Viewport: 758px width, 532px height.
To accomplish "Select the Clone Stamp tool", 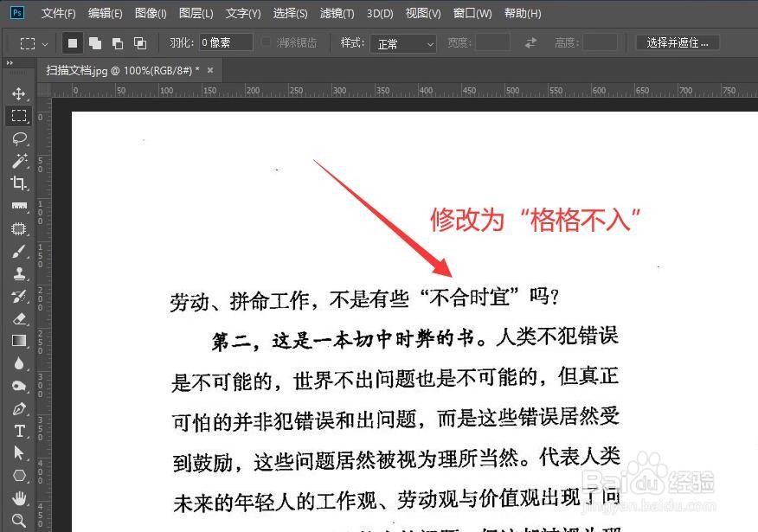I will click(19, 273).
